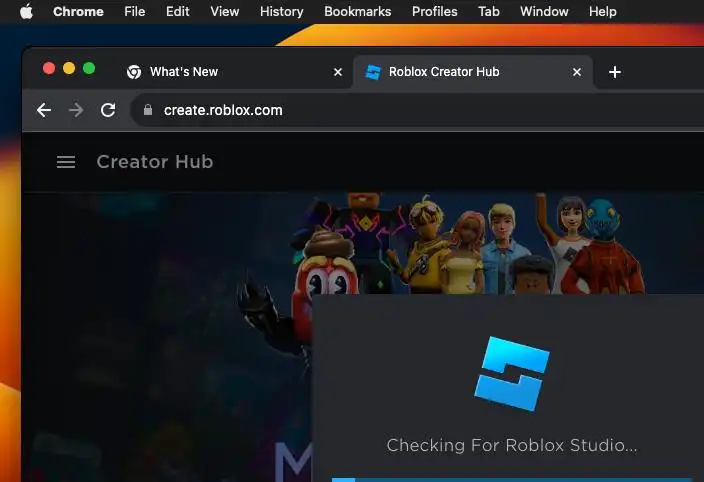Click the Chrome icon on What's New tab
The image size is (704, 482).
[x=134, y=72]
